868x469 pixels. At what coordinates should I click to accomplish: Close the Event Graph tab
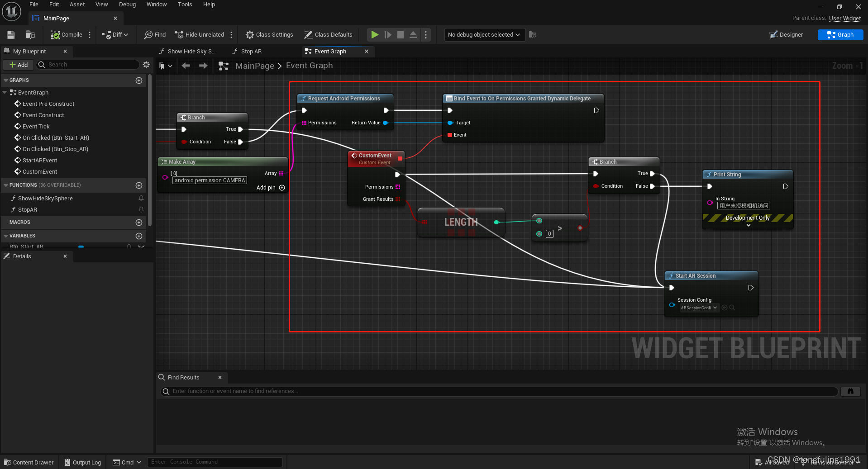pos(367,52)
